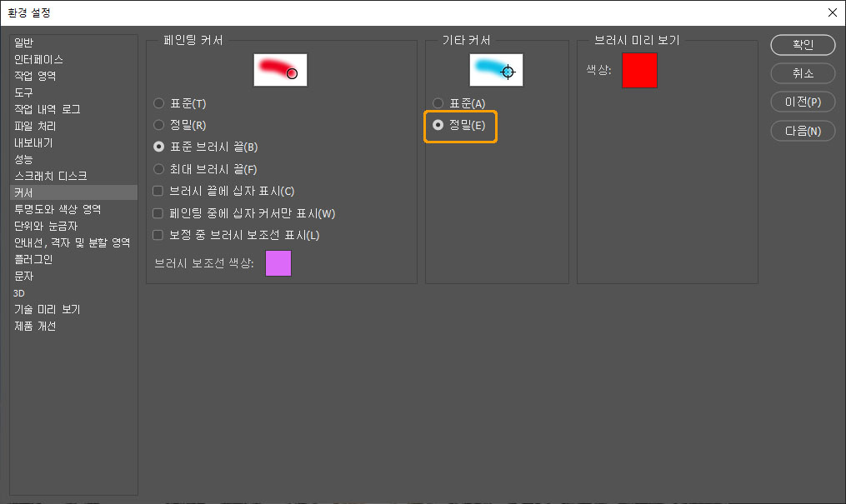Image resolution: width=846 pixels, height=504 pixels.
Task: Open the 브러시 보조선 색상 magenta swatch
Action: point(278,263)
